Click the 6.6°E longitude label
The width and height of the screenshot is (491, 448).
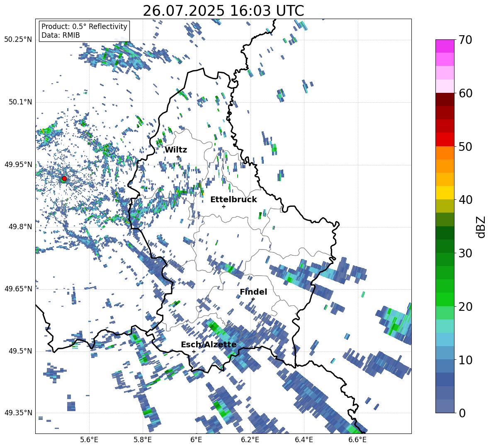click(357, 440)
